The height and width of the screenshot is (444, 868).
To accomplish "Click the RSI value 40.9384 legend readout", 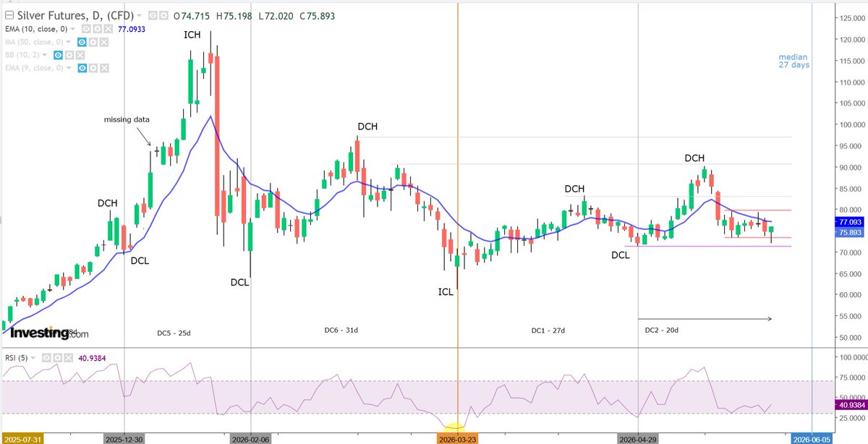I will [92, 358].
